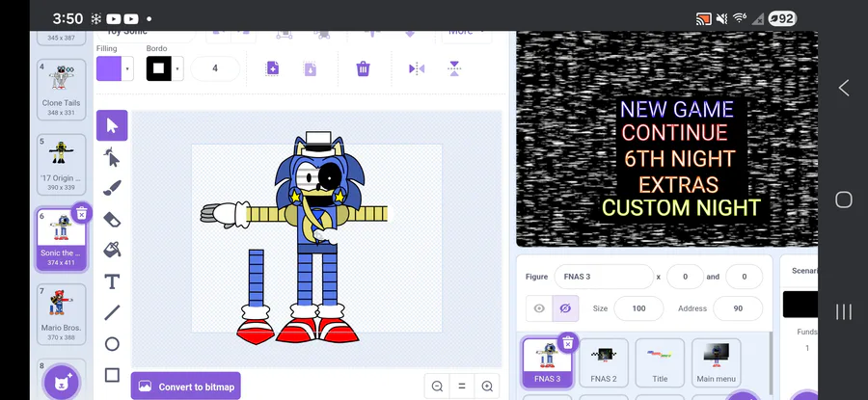
Task: Show the sprite using the eye icon
Action: tap(538, 308)
